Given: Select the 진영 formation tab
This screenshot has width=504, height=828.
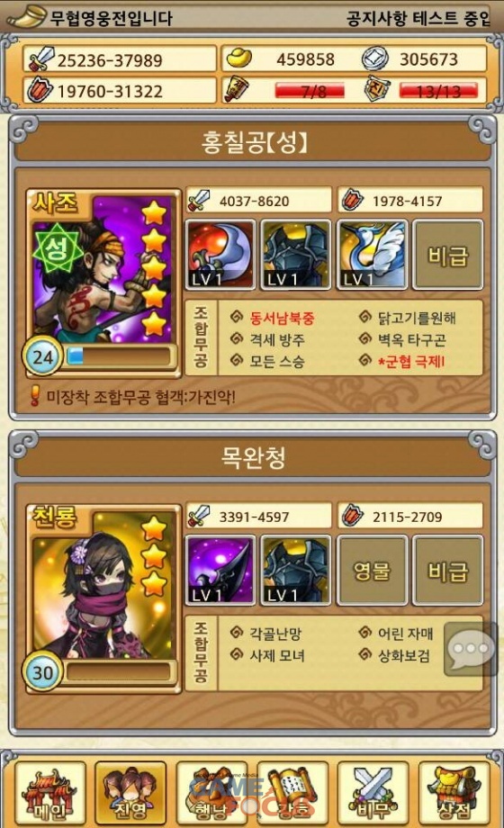Looking at the screenshot, I should [x=130, y=792].
